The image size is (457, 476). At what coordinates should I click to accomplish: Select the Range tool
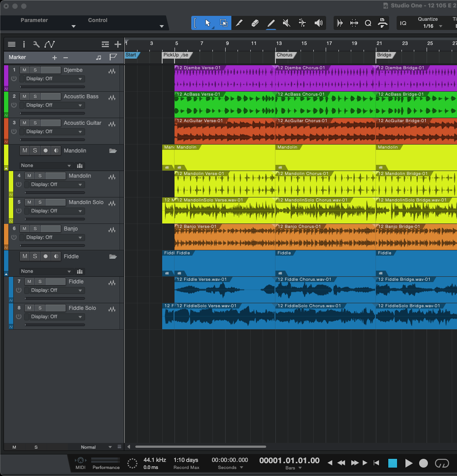coord(223,23)
